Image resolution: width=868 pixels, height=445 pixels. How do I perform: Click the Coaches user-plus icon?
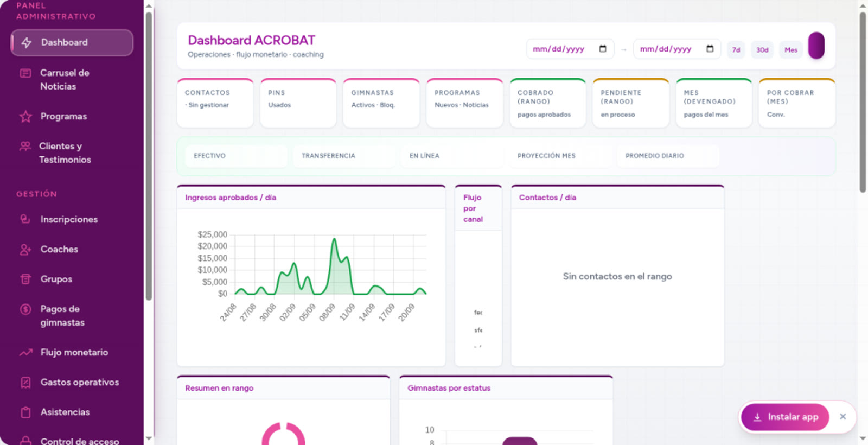[25, 249]
